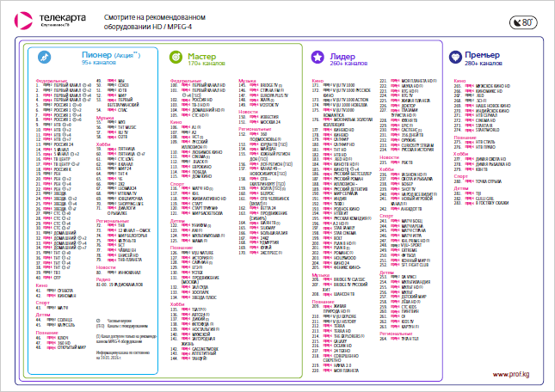The width and height of the screenshot is (555, 392).
Task: Select channel 252 SFT. FIGHT CLUB
Action: click(x=404, y=265)
